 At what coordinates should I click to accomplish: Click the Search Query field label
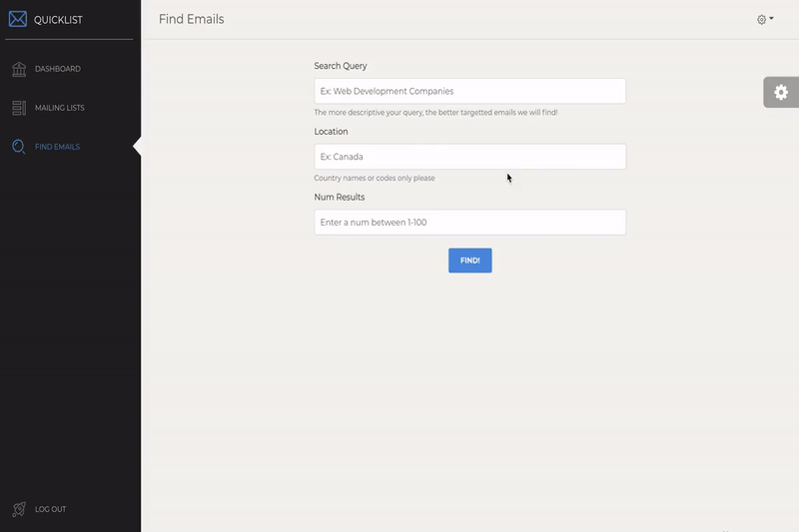tap(341, 66)
